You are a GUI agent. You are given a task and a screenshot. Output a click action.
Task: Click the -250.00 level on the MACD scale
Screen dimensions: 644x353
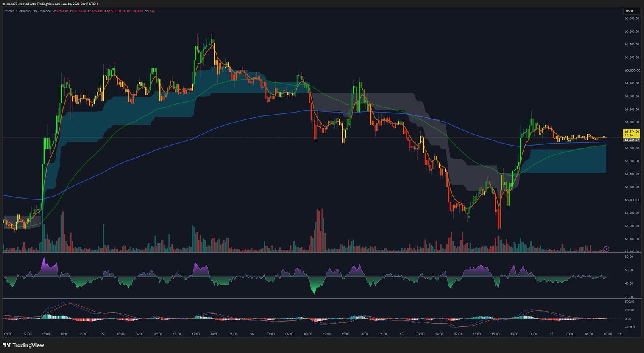coord(630,327)
